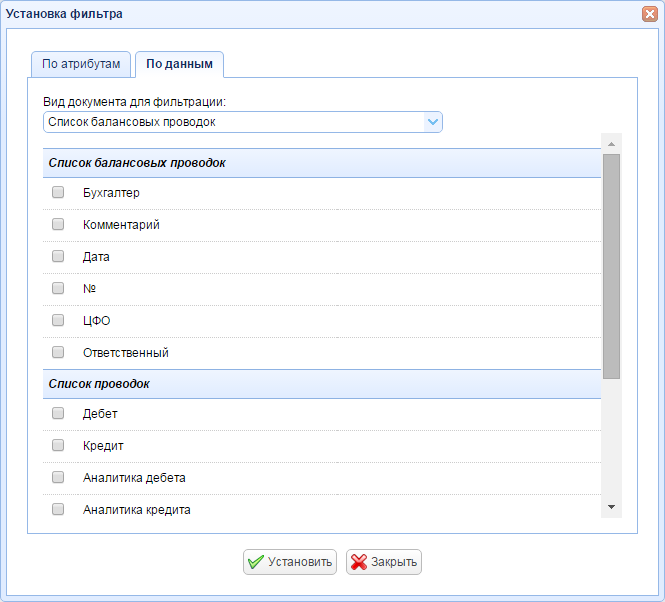Image resolution: width=665 pixels, height=602 pixels.
Task: Click the green checkmark icon on Установить
Action: (x=256, y=562)
